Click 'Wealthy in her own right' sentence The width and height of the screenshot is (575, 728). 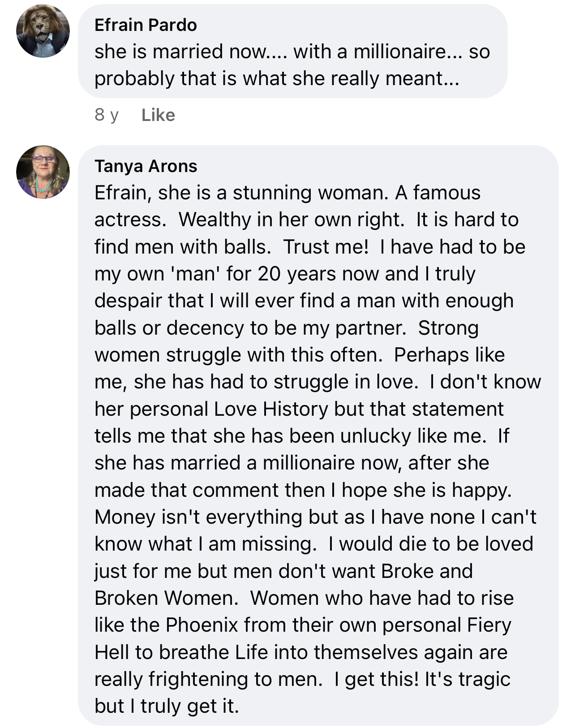pos(292,220)
